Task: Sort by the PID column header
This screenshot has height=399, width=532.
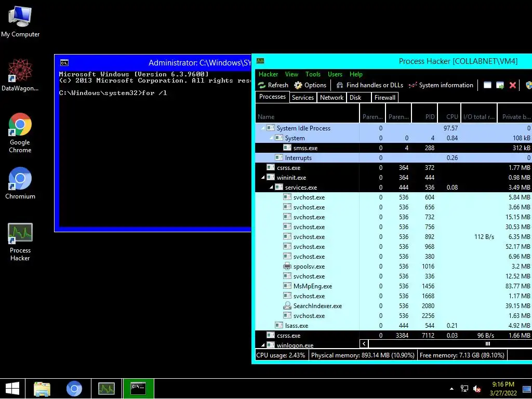Action: [x=424, y=113]
